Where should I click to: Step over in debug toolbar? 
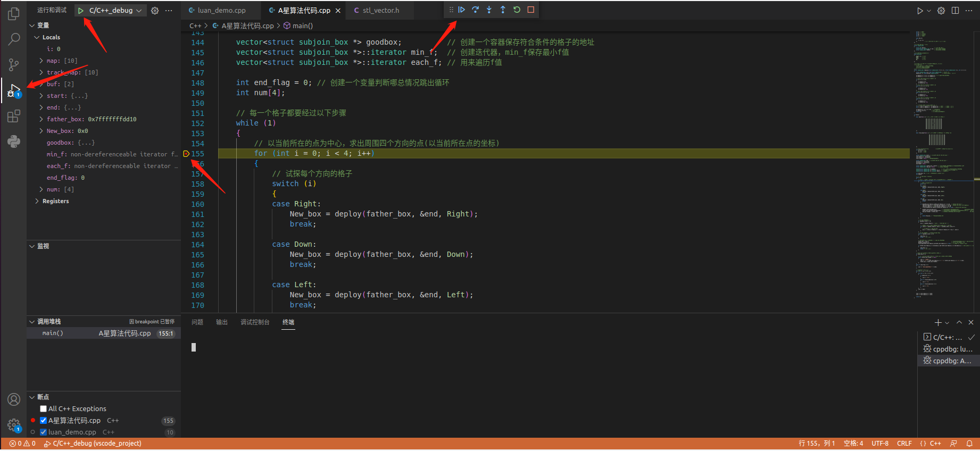click(x=476, y=10)
